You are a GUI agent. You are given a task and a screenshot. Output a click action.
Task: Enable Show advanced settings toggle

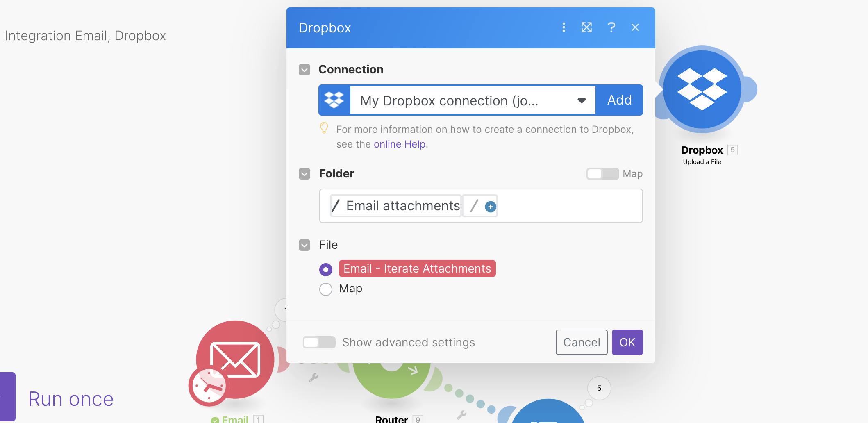click(319, 342)
